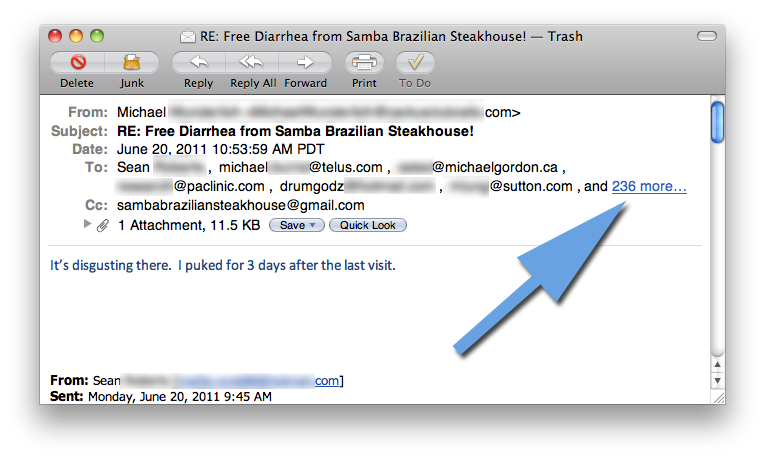Image resolution: width=765 pixels, height=459 pixels.
Task: Click the envelope icon in title bar
Action: click(x=187, y=36)
